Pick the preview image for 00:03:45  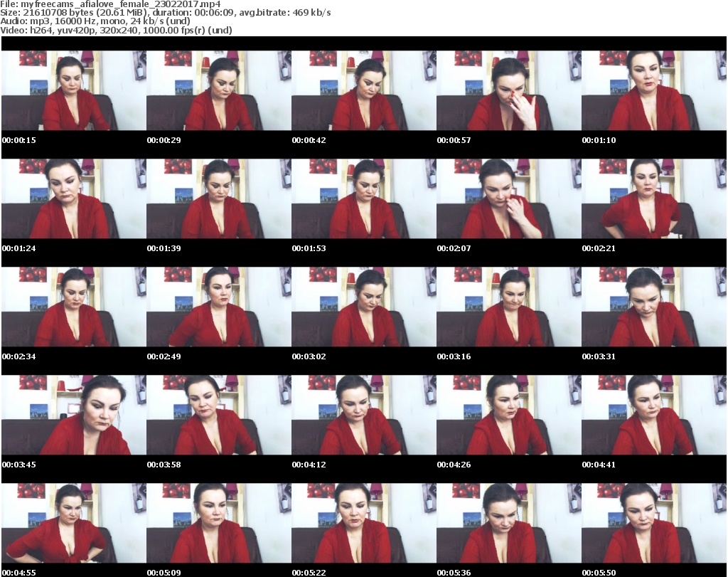coord(74,415)
